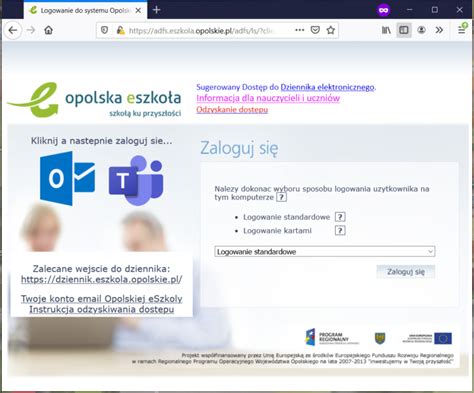Open the Firefox hamburger menu
The width and height of the screenshot is (474, 393).
[462, 30]
